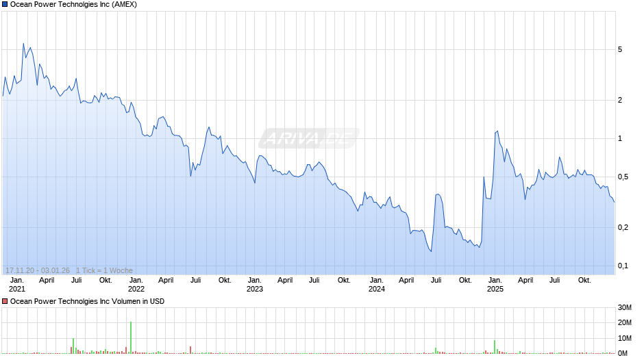Screen dimensions: 644x360
Task: Click the 'Jan. 2022' axis label
Action: coord(136,285)
